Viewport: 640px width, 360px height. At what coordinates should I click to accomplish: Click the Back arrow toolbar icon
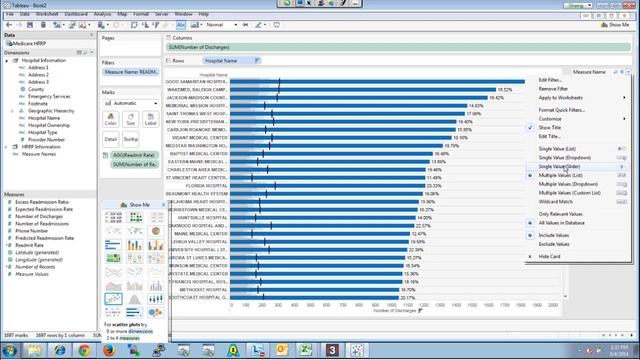tap(9, 25)
